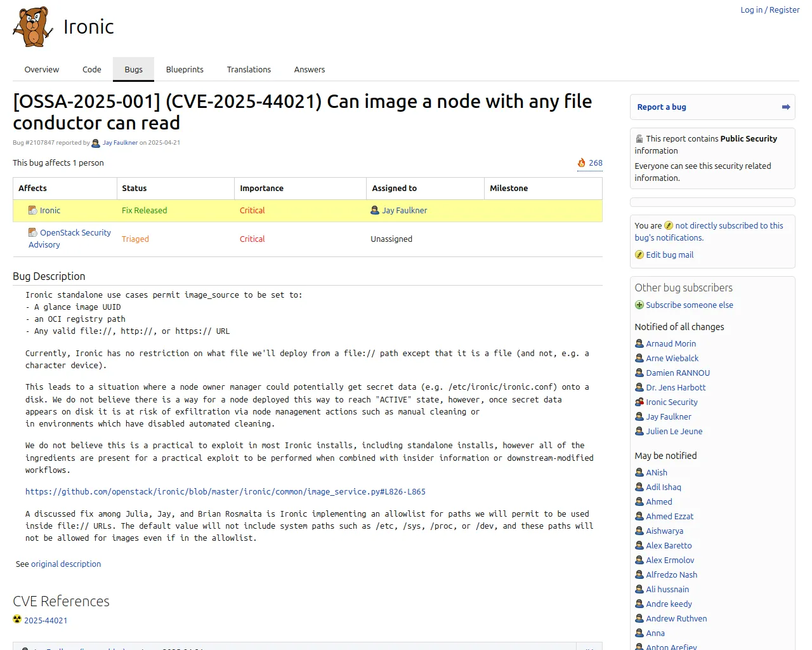Open the Answers tab
The image size is (812, 650).
click(x=310, y=70)
